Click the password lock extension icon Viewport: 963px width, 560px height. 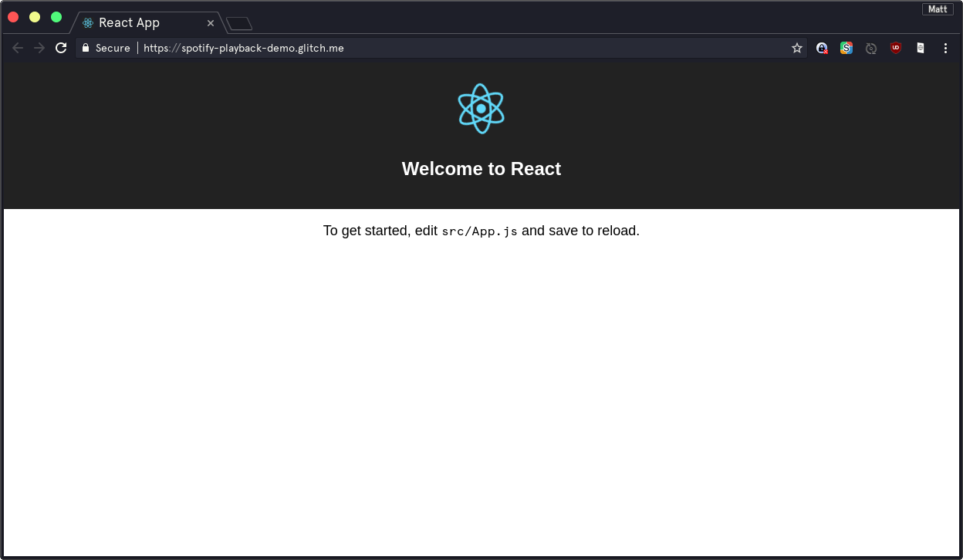click(x=822, y=48)
